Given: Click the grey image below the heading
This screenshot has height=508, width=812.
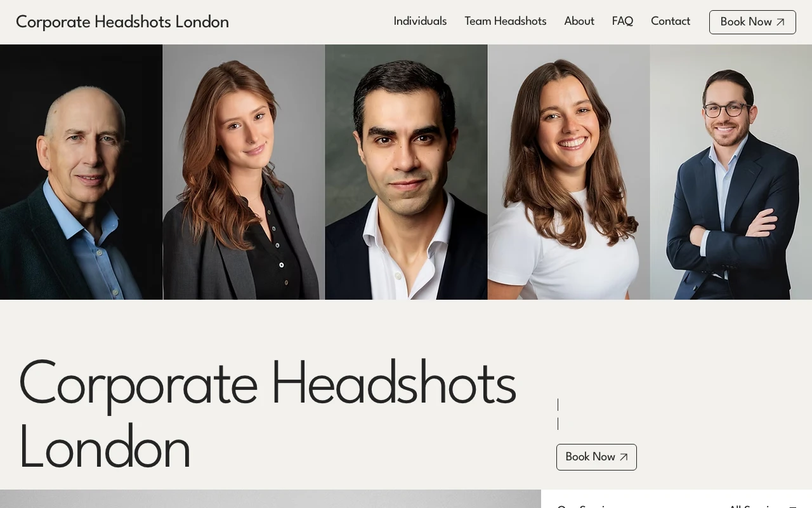Looking at the screenshot, I should [x=270, y=499].
